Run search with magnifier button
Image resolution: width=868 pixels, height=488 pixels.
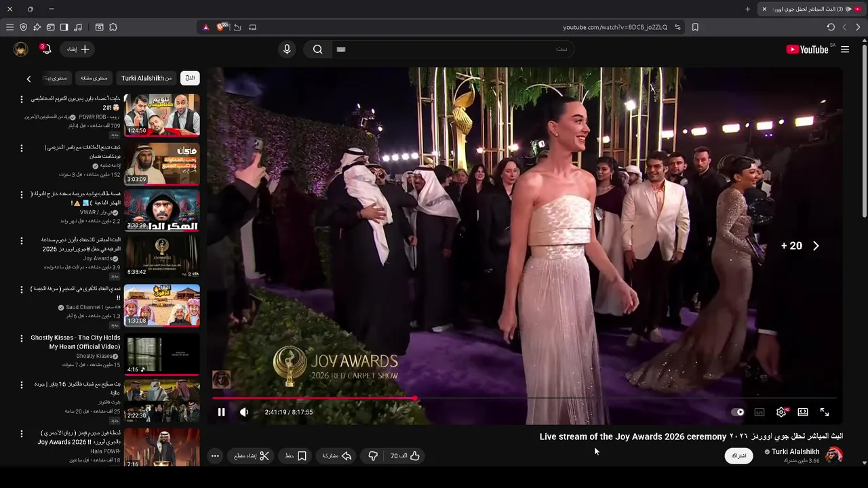[317, 49]
